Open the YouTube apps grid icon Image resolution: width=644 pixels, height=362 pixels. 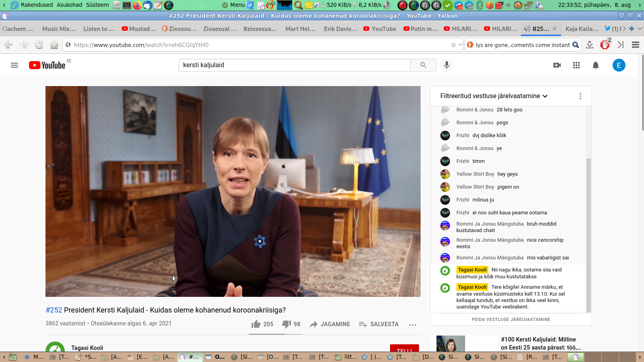pyautogui.click(x=576, y=65)
